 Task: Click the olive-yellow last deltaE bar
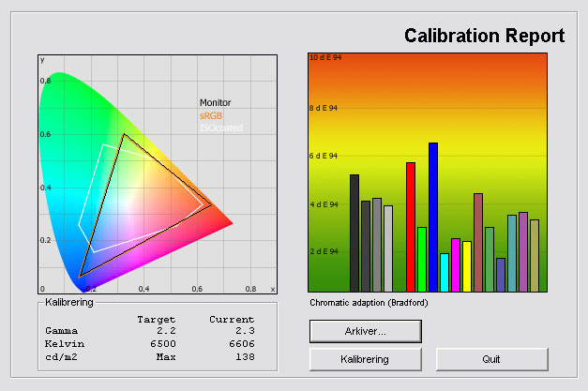tap(535, 256)
